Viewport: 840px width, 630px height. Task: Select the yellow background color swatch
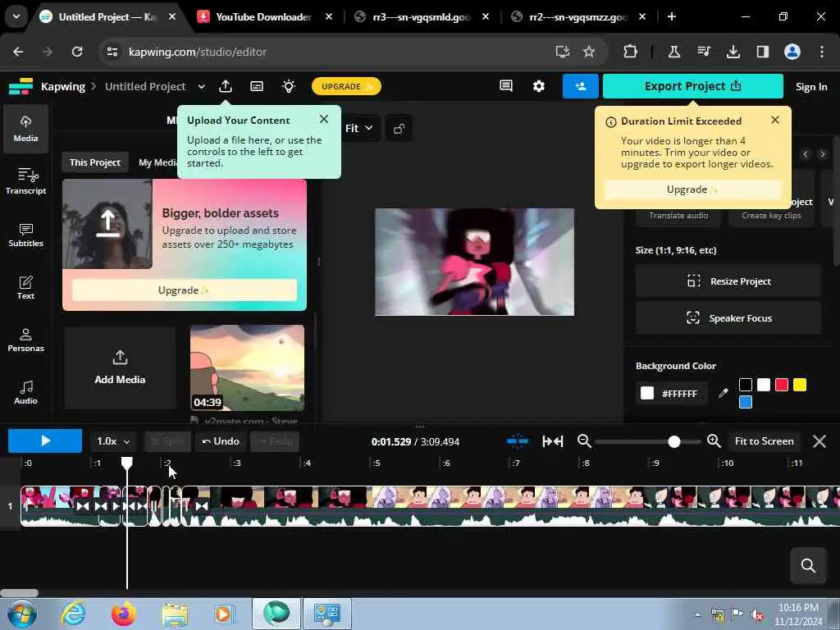pyautogui.click(x=800, y=385)
